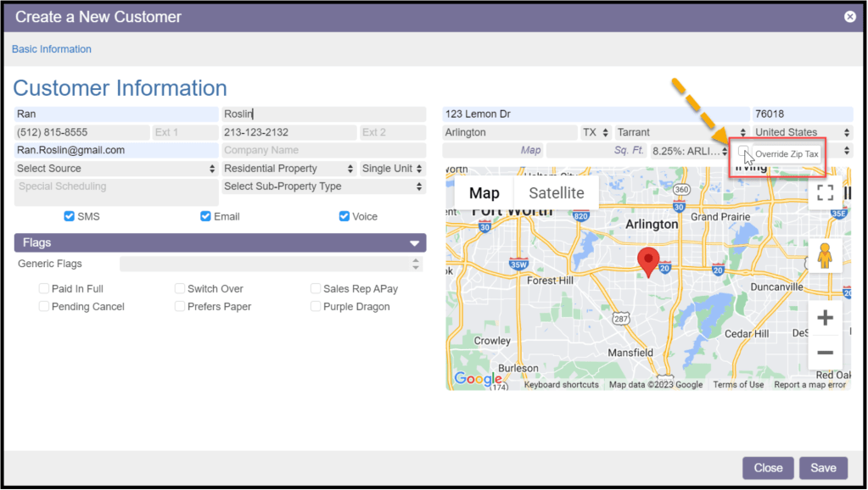Close dialog using the top-right X icon
The width and height of the screenshot is (868, 490).
click(x=849, y=16)
